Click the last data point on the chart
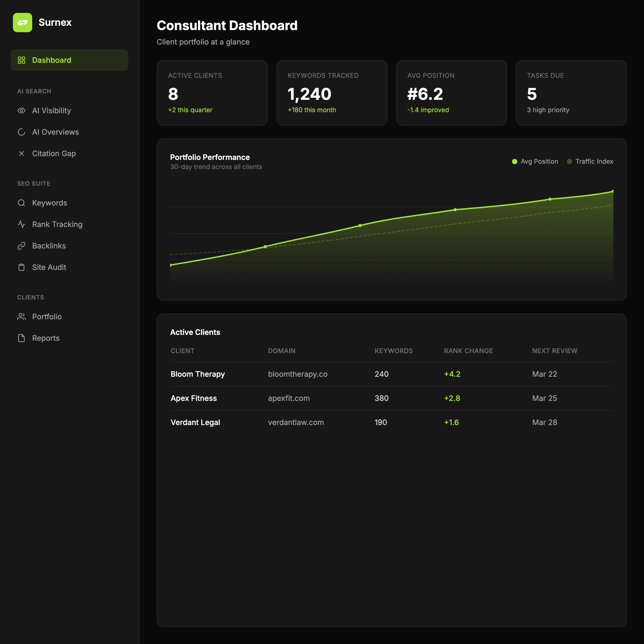 pos(612,191)
